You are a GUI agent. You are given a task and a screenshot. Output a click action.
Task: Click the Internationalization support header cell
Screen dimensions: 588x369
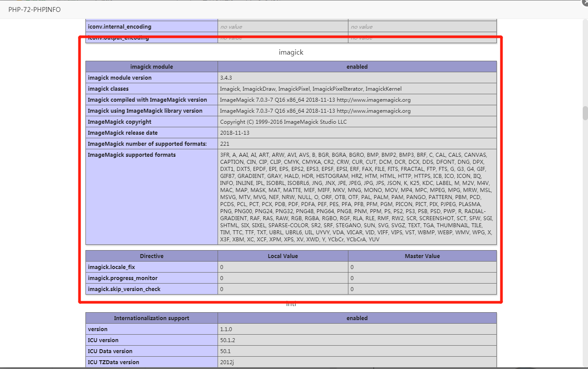point(152,318)
